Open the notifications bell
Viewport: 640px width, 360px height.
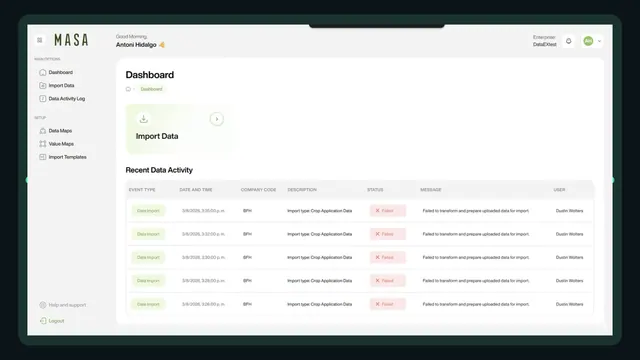pos(569,41)
